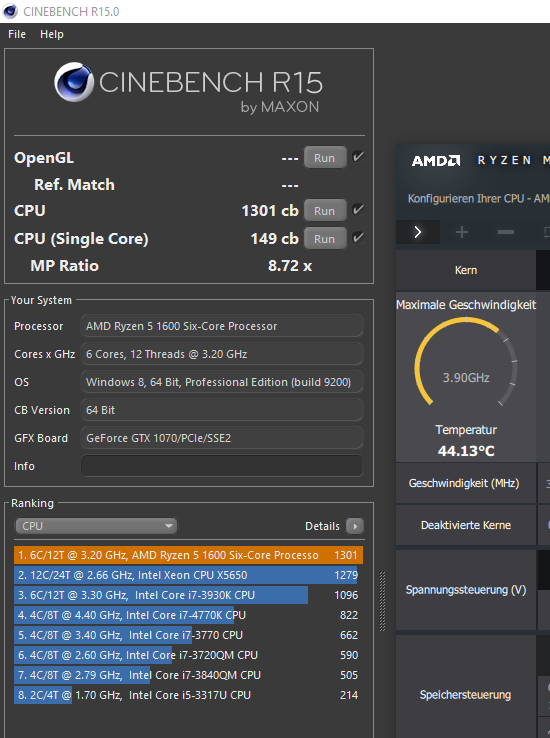Open the File menu
This screenshot has width=550, height=738.
click(17, 34)
